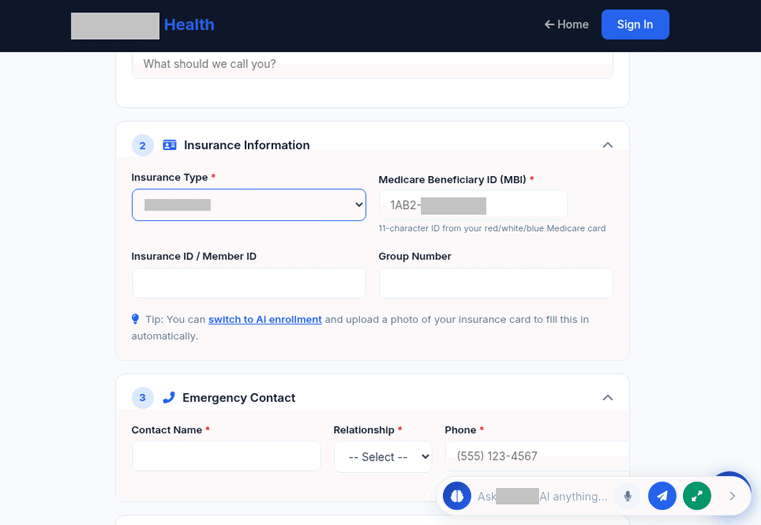The width and height of the screenshot is (761, 525).
Task: Go to Home in the top navigation
Action: 566,24
